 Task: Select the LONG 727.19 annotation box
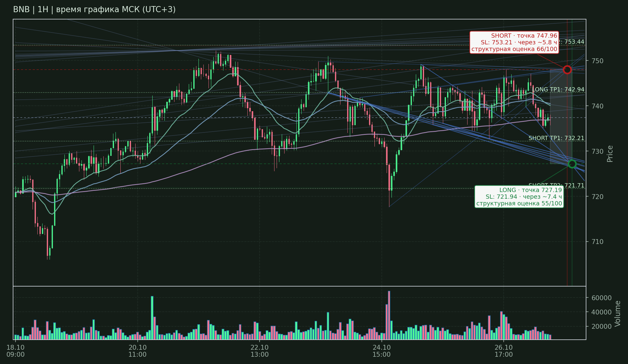click(x=519, y=197)
